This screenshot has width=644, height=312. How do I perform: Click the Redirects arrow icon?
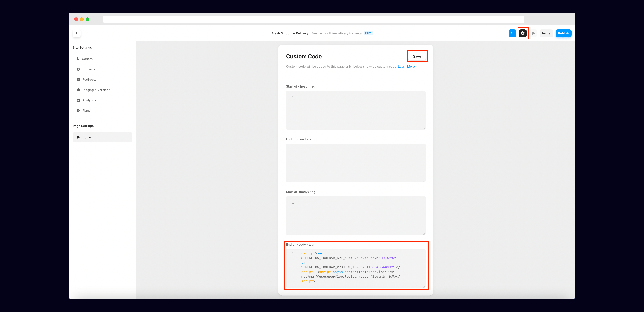pyautogui.click(x=78, y=79)
